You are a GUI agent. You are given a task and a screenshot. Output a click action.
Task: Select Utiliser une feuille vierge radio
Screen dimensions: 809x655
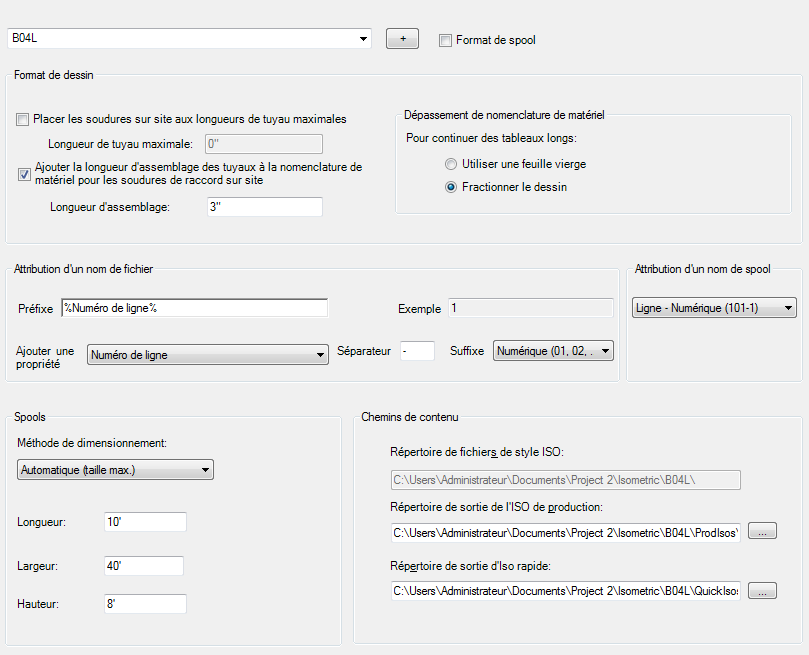coord(451,163)
